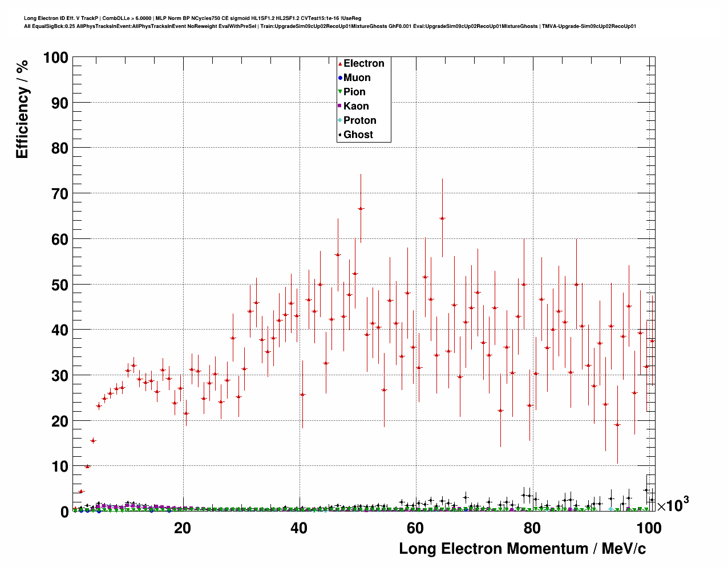The width and height of the screenshot is (728, 568).
Task: Click the y-axis label 80
Action: 60,148
